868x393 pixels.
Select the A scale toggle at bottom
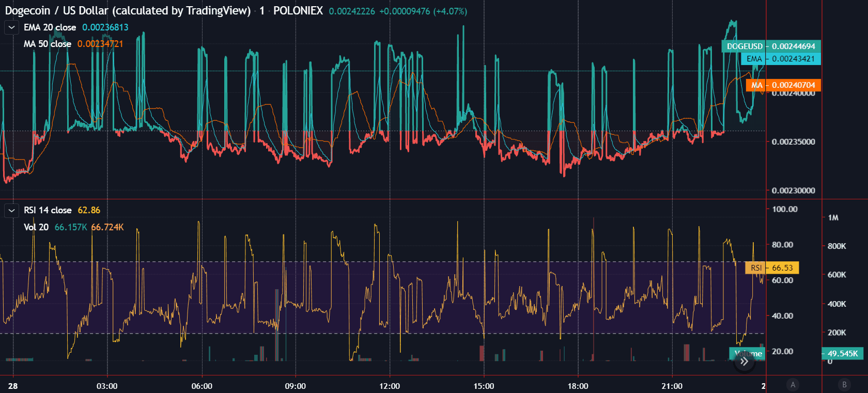[x=793, y=384]
